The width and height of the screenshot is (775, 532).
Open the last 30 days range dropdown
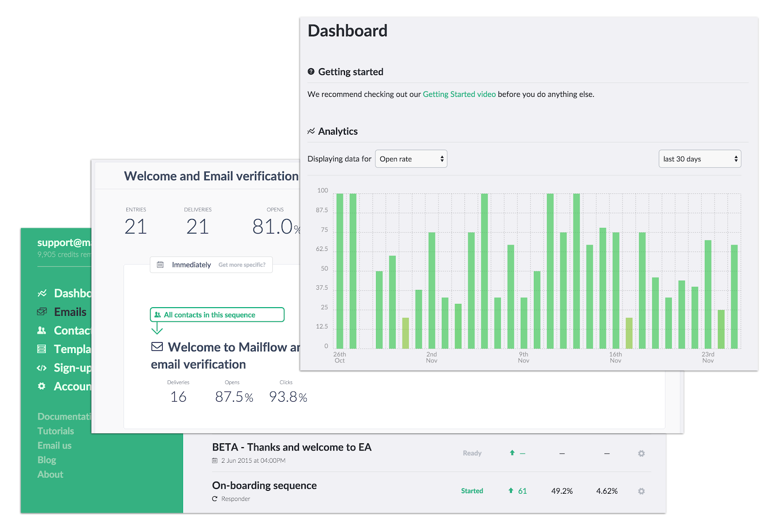pos(700,159)
